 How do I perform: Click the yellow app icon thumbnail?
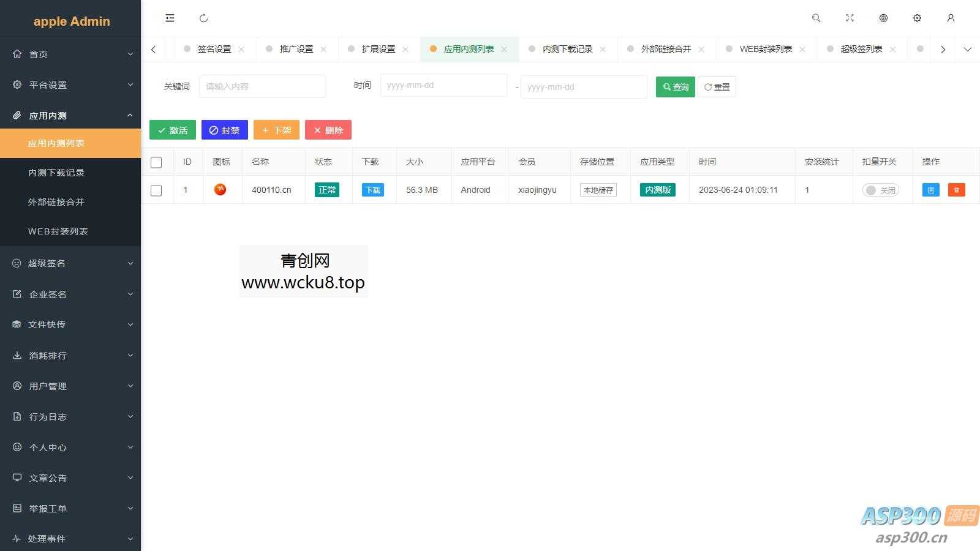[220, 190]
